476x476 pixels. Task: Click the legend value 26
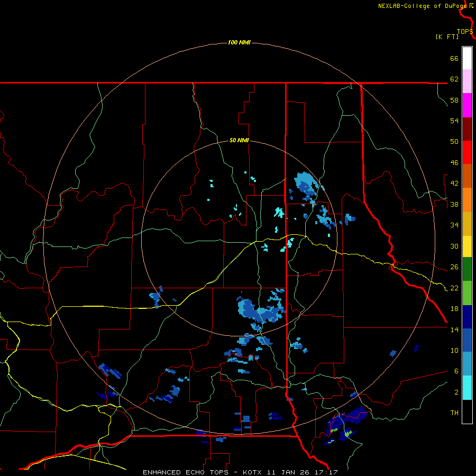[x=454, y=267]
